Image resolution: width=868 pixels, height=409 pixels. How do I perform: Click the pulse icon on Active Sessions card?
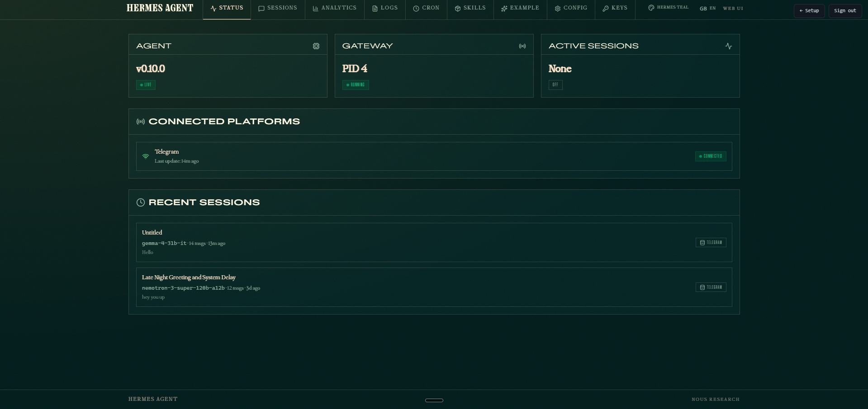[x=729, y=46]
